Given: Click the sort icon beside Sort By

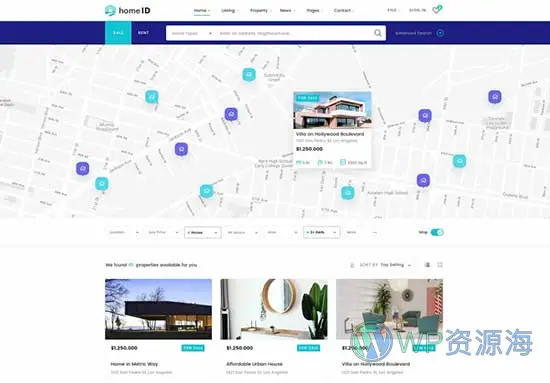Looking at the screenshot, I should click(x=353, y=265).
